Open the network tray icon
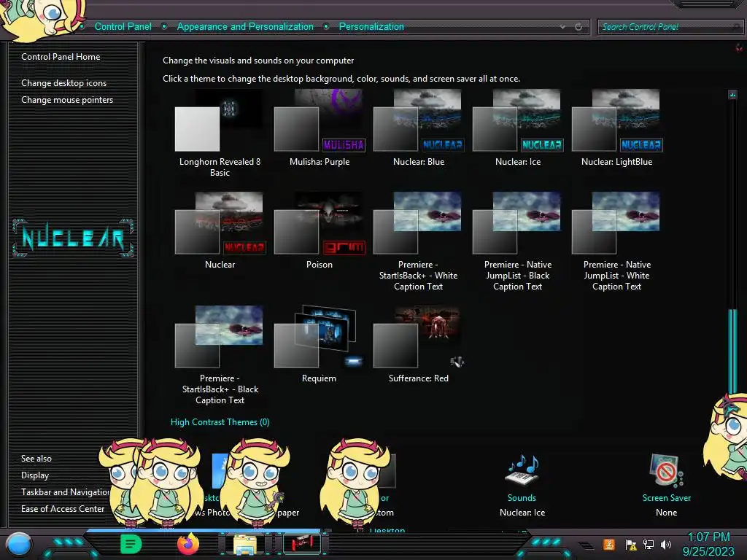 point(649,544)
